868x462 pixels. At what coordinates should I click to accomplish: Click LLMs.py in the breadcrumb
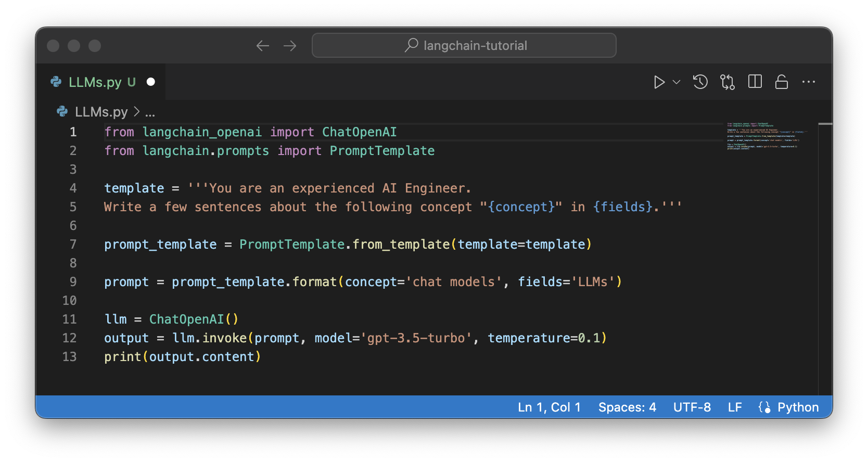(x=101, y=112)
